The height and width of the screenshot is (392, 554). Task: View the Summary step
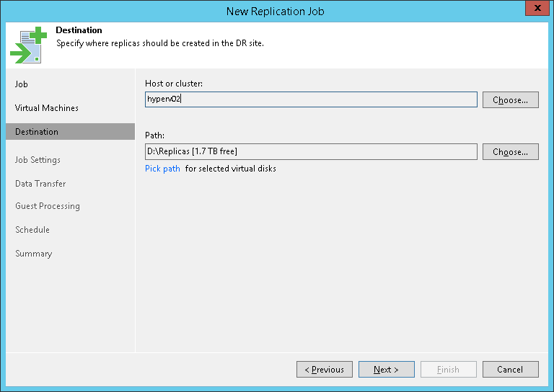click(34, 254)
